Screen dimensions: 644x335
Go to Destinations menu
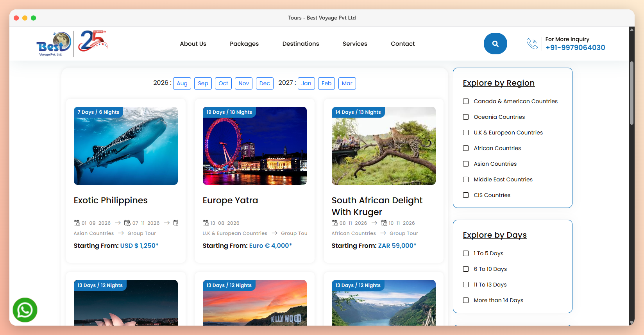pos(301,44)
